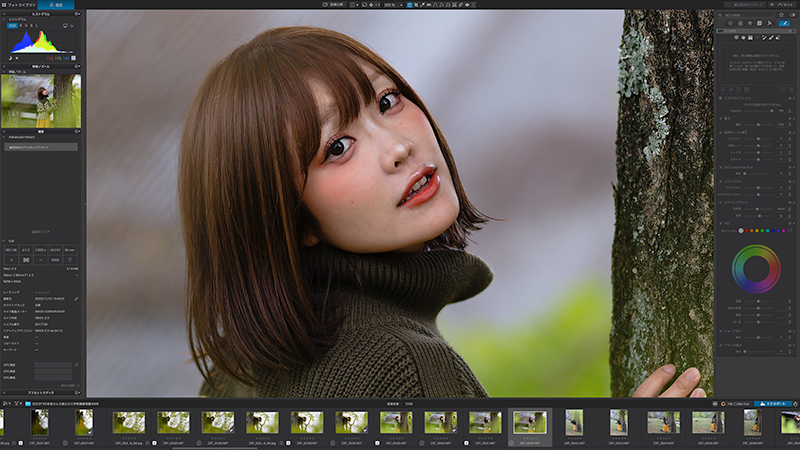Select the RGB histogram channel tab
This screenshot has width=800, height=450.
(12, 26)
